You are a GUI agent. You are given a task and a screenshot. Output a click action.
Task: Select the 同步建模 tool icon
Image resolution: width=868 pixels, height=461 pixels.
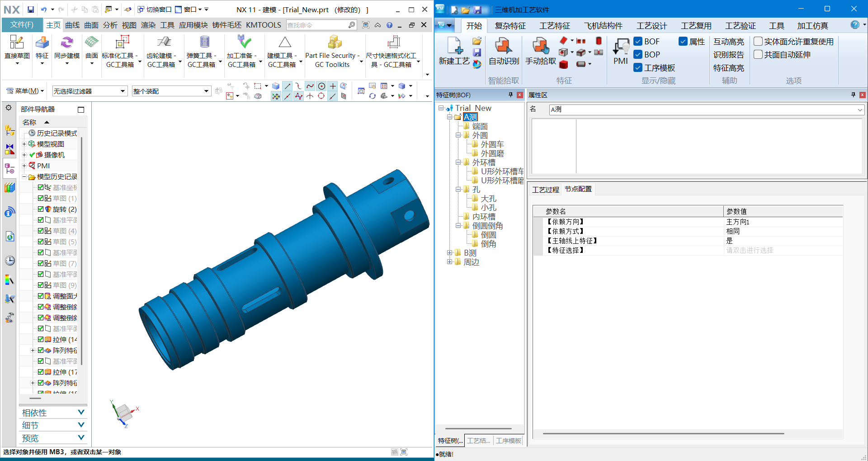tap(66, 43)
